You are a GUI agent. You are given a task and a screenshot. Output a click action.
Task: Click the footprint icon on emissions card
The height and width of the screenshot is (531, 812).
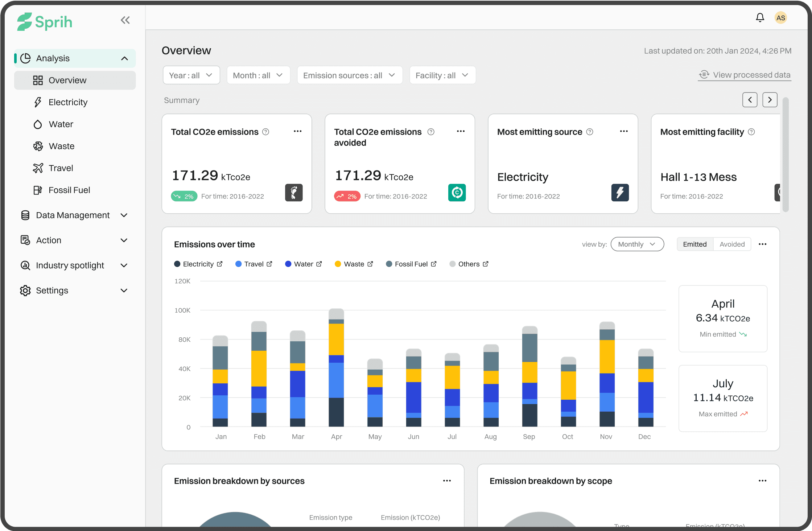(x=294, y=193)
